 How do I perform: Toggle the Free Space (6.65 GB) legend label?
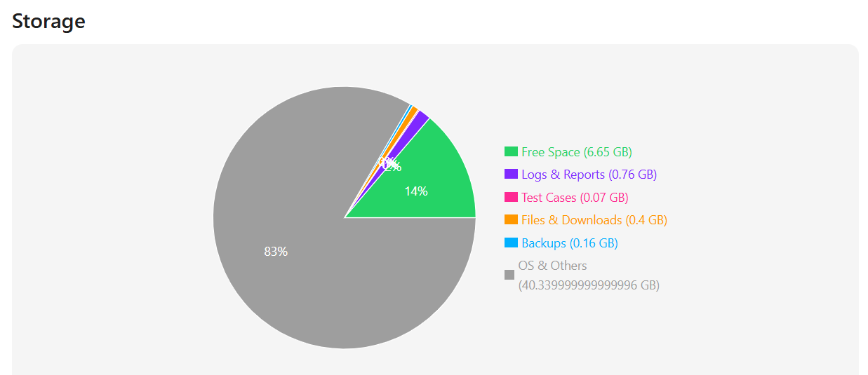point(577,151)
